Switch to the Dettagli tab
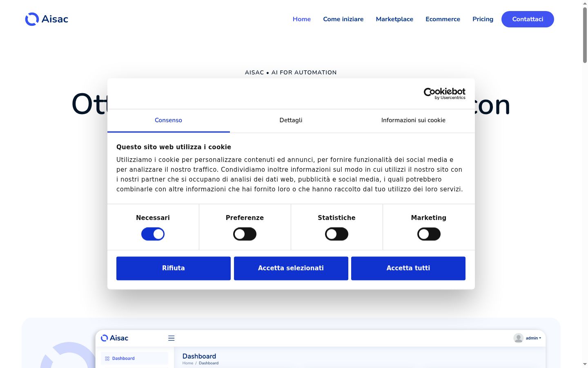Viewport: 588px width, 368px height. pyautogui.click(x=291, y=121)
